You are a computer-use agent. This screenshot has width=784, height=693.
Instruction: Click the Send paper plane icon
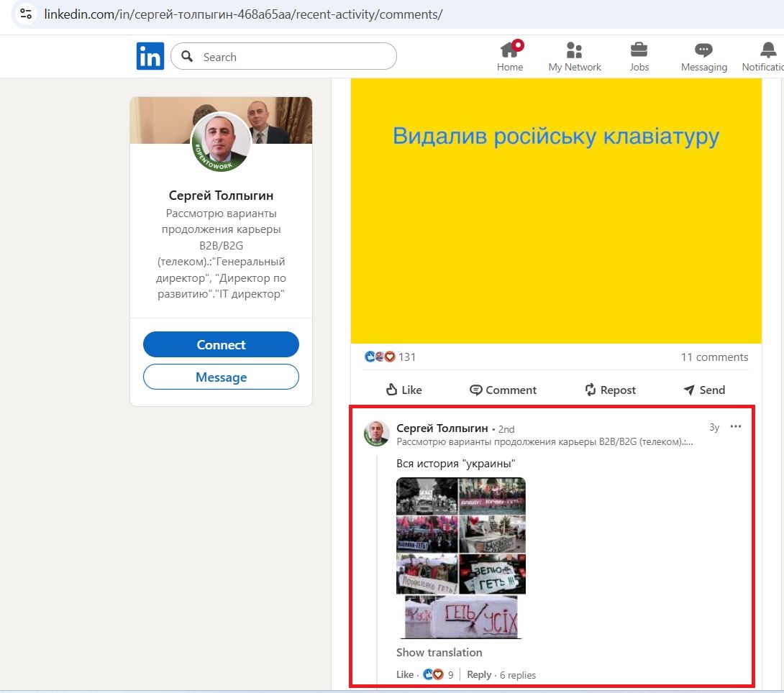point(688,390)
